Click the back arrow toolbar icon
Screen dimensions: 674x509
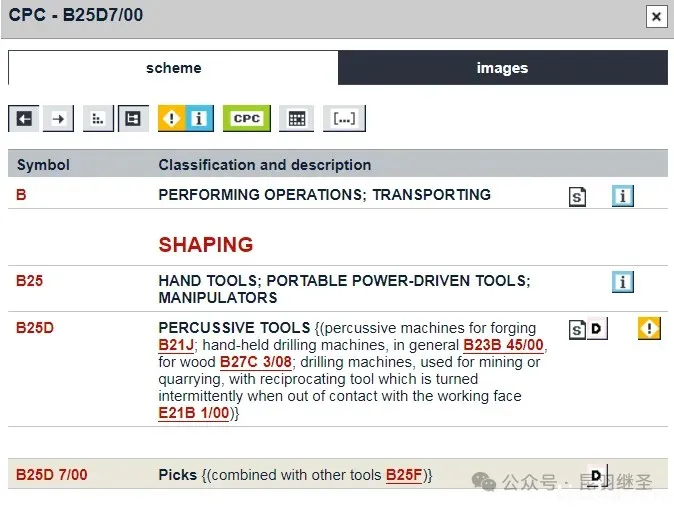click(24, 119)
